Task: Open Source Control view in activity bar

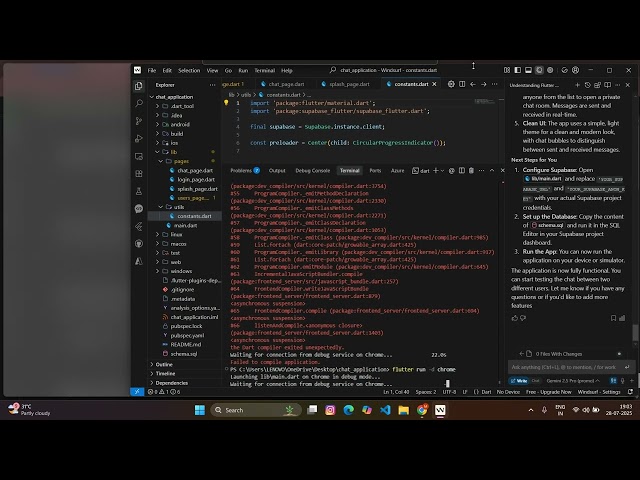Action: click(139, 121)
